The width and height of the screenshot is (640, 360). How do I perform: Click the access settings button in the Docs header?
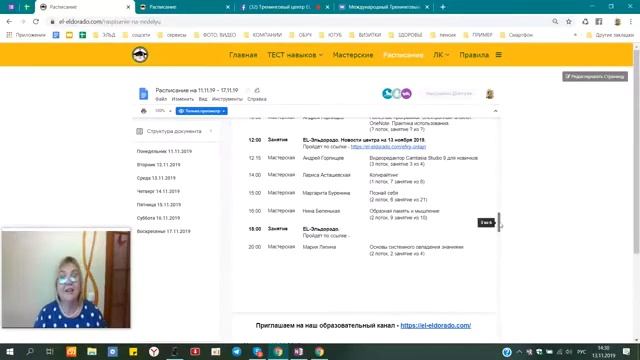coord(449,94)
